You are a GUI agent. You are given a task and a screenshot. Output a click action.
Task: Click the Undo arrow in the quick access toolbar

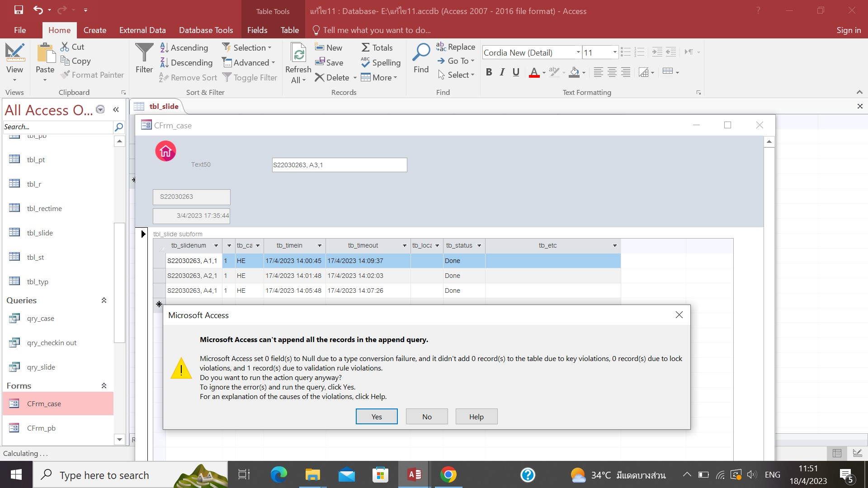pyautogui.click(x=38, y=9)
